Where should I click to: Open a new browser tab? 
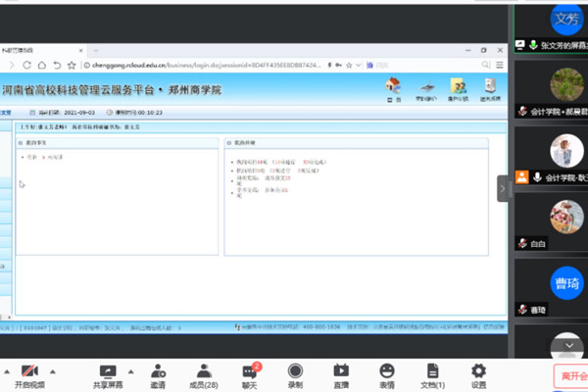click(x=96, y=50)
